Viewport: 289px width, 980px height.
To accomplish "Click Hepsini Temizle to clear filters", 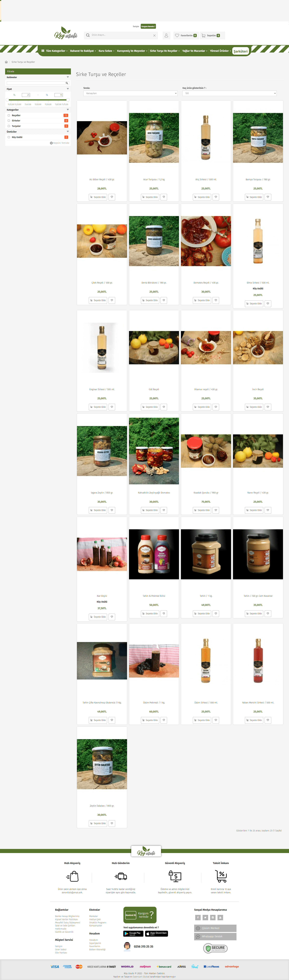I will pos(60,143).
